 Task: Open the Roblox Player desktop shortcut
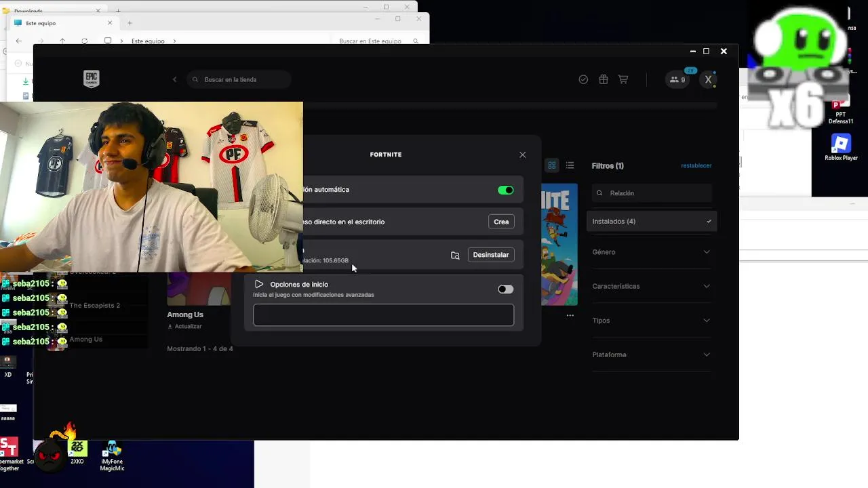point(841,146)
